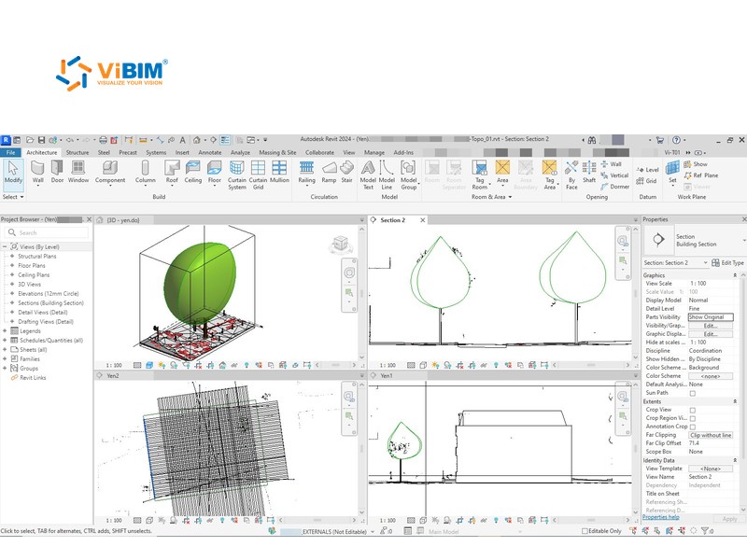
Task: Select the Area tool
Action: point(502,172)
